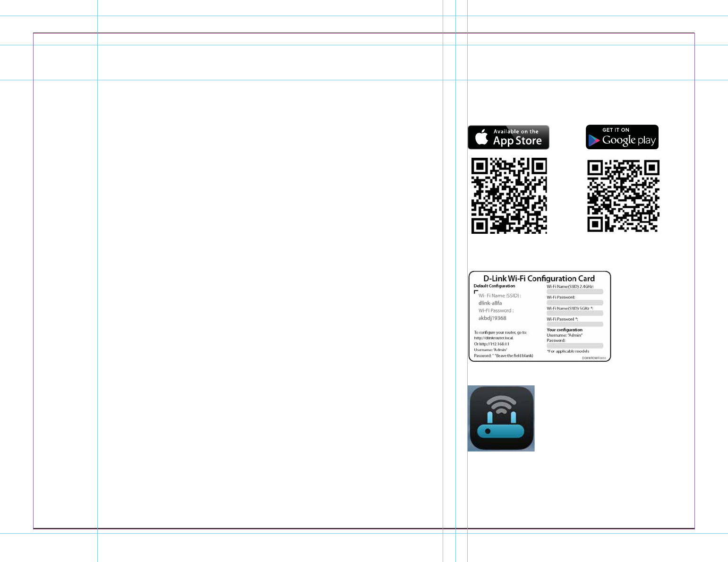Click the "Or http://192.168.0.1" address
This screenshot has width=728, height=562.
(492, 344)
